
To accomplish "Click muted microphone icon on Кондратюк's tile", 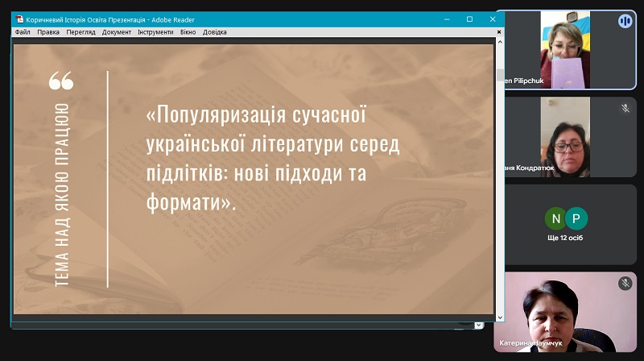I will point(625,108).
